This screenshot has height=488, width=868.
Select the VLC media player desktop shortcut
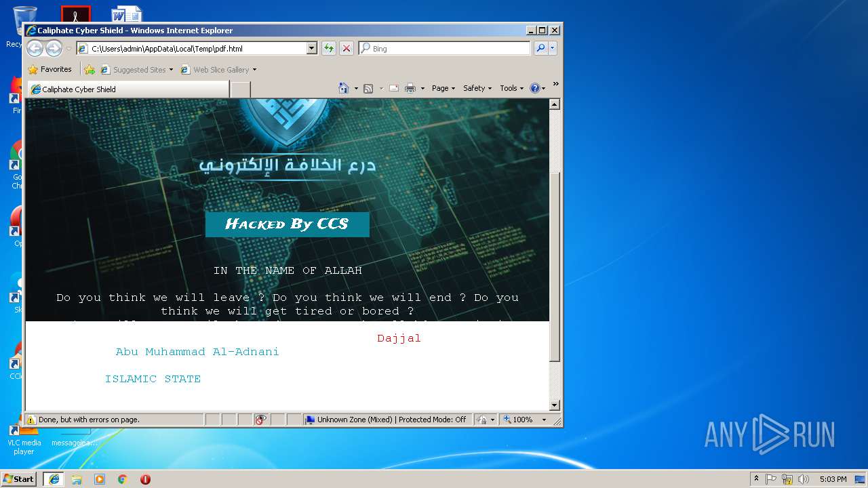point(24,441)
